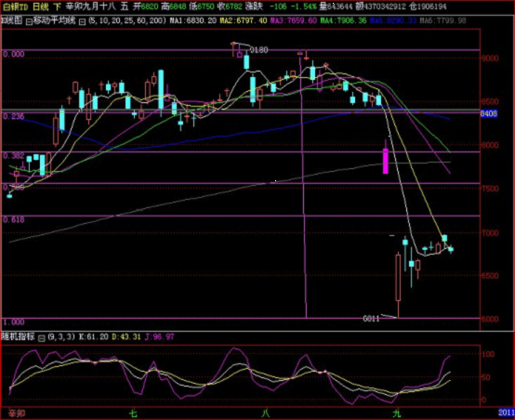Click the 0.382 Fibonacci level label
The image size is (515, 420).
13,156
